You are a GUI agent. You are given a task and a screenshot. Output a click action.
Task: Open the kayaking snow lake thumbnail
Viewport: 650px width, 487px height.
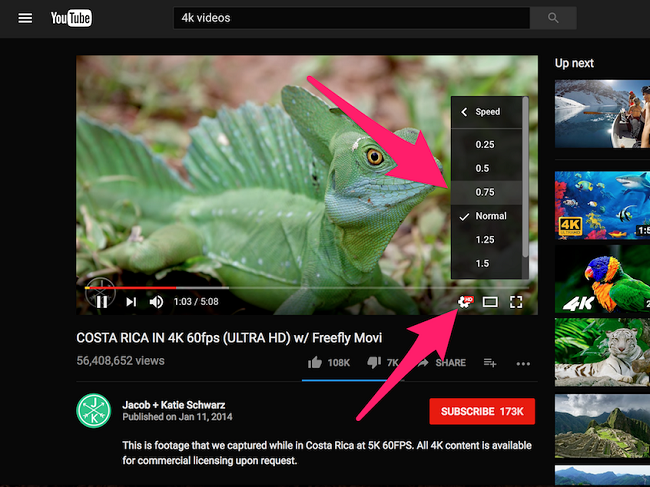[602, 114]
